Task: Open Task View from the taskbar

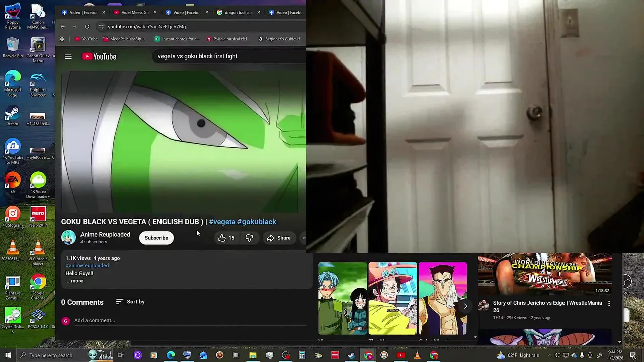Action: 121,355
